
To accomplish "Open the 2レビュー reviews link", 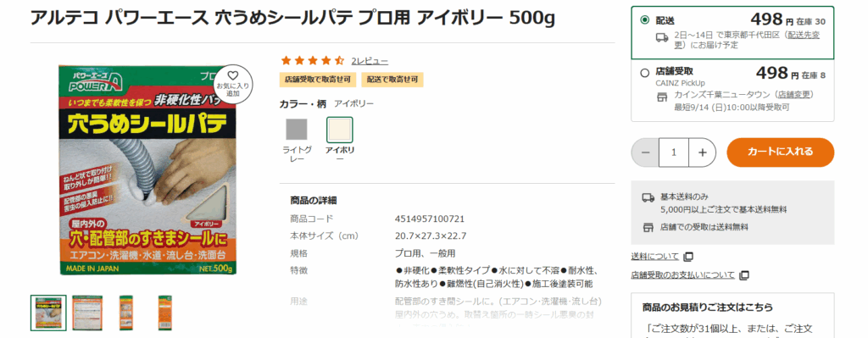I will [370, 61].
